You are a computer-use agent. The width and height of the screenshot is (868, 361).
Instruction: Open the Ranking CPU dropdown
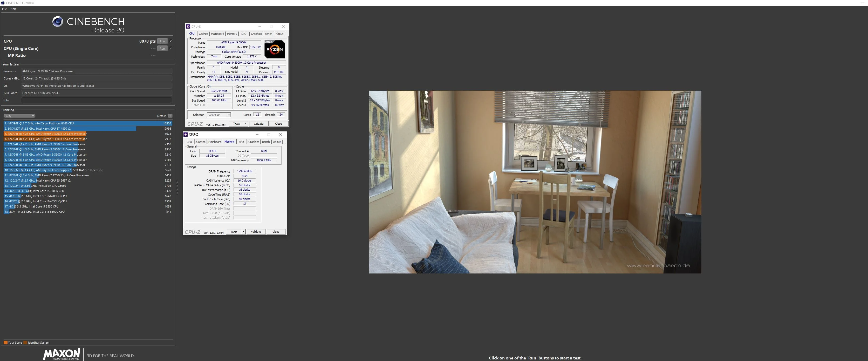(19, 116)
